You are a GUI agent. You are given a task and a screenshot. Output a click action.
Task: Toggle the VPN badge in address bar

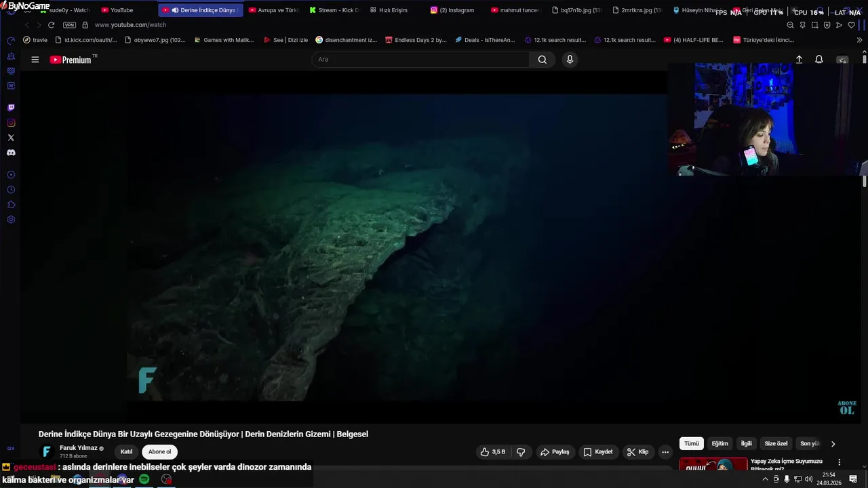pyautogui.click(x=69, y=25)
